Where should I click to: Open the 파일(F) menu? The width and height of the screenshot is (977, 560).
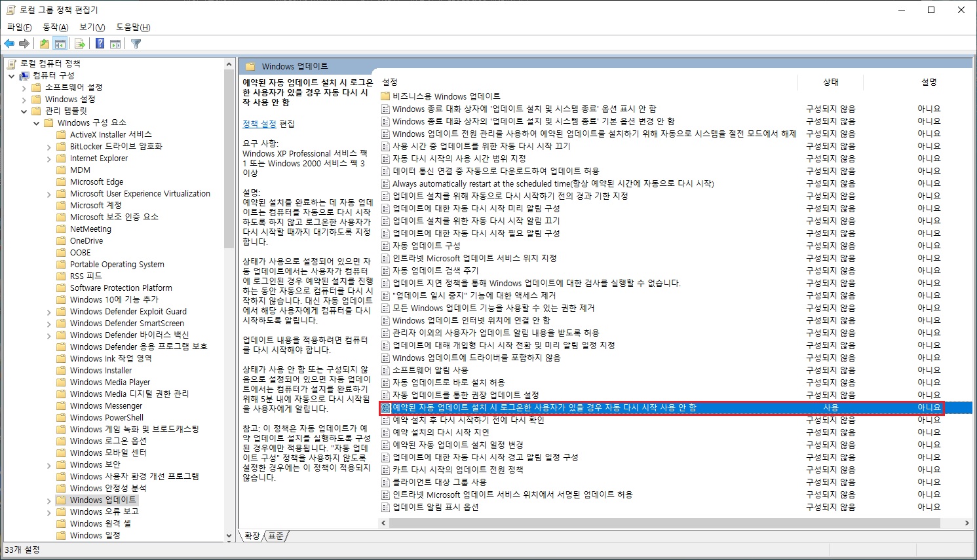click(x=19, y=27)
